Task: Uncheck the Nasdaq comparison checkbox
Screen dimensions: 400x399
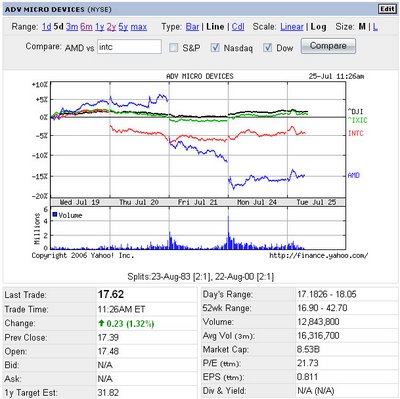Action: 215,48
